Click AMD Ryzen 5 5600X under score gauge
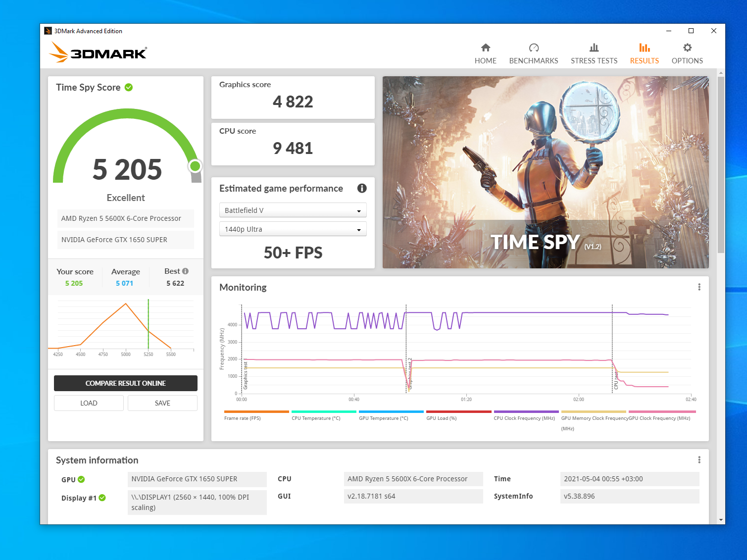This screenshot has height=560, width=747. click(126, 218)
